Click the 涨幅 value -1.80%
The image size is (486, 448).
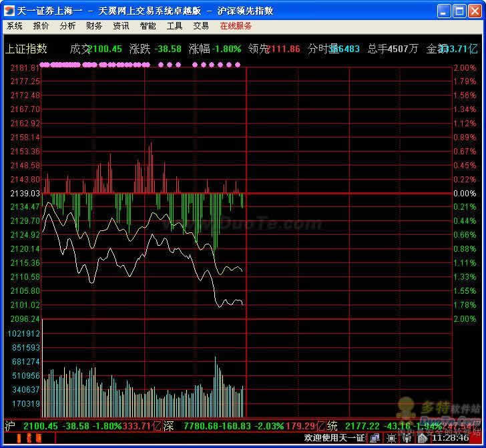pyautogui.click(x=226, y=49)
